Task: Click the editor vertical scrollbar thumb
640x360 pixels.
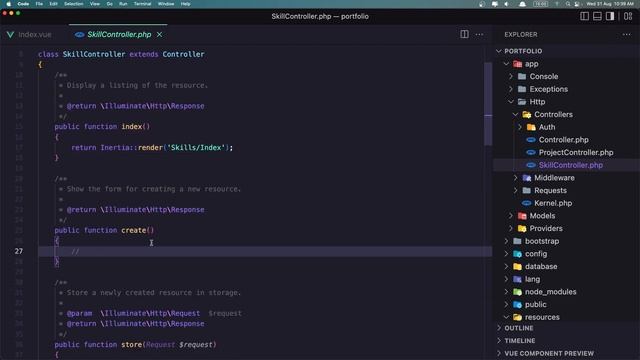Action: tap(488, 104)
